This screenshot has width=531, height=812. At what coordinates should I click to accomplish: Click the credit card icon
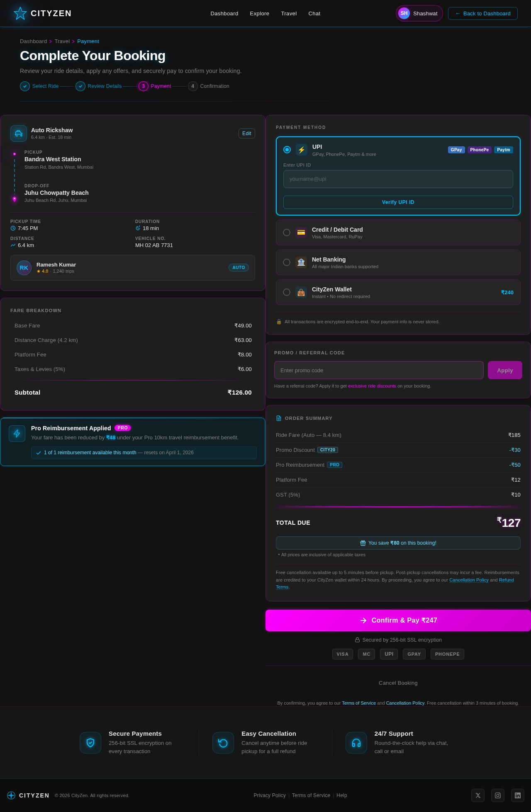[301, 233]
